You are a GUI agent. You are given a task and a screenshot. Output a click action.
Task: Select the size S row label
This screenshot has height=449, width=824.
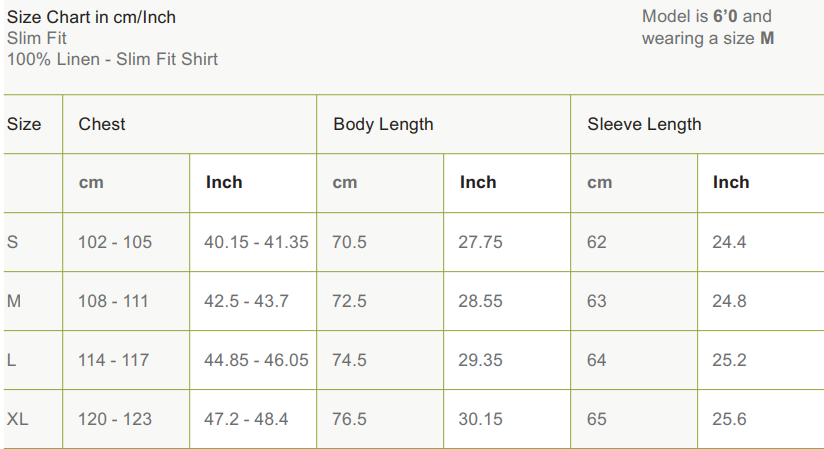[x=12, y=242]
